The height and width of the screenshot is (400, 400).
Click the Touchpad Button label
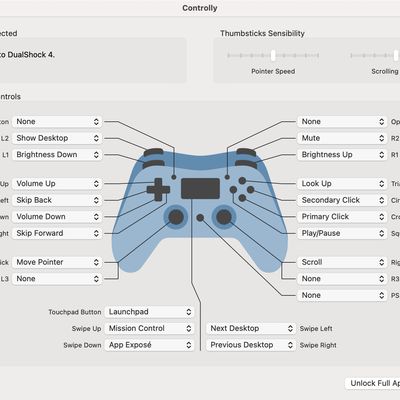click(75, 312)
